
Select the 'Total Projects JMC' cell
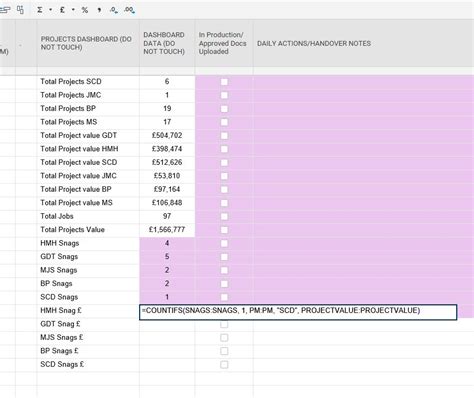[x=88, y=95]
